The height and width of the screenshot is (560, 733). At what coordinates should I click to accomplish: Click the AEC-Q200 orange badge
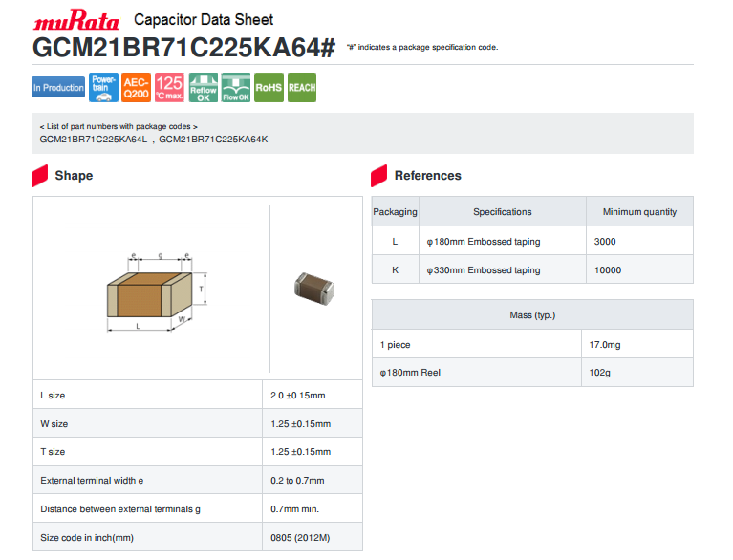tap(136, 87)
